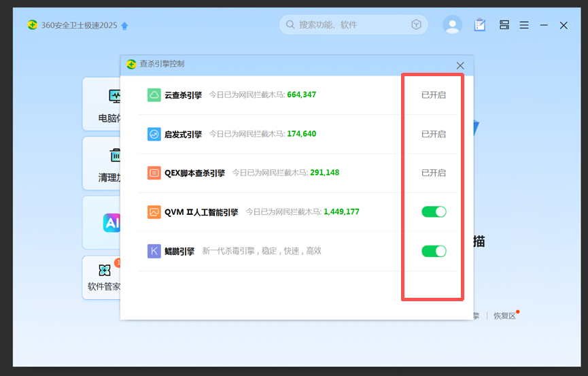Click the cloud icon for 云查杀引擎
The width and height of the screenshot is (588, 376).
tap(154, 95)
